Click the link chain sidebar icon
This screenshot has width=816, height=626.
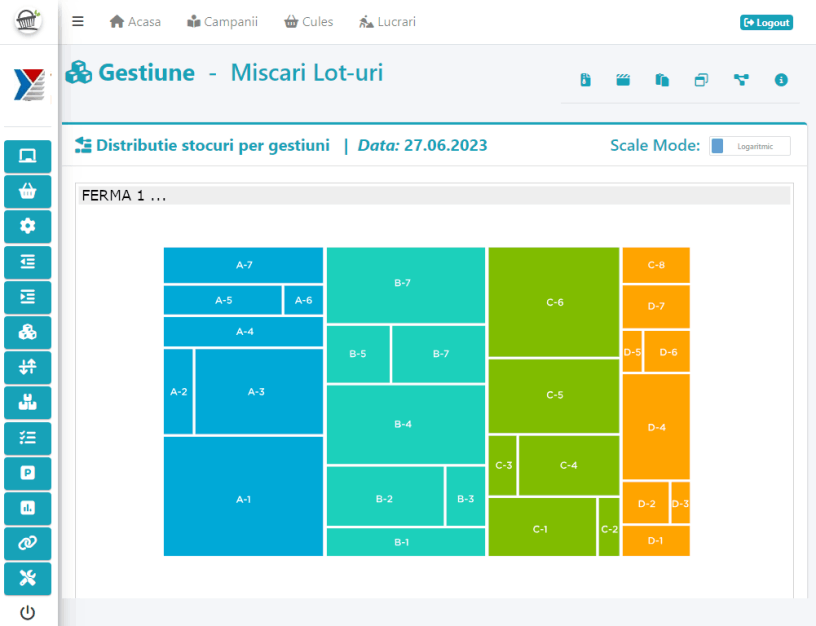tap(28, 542)
